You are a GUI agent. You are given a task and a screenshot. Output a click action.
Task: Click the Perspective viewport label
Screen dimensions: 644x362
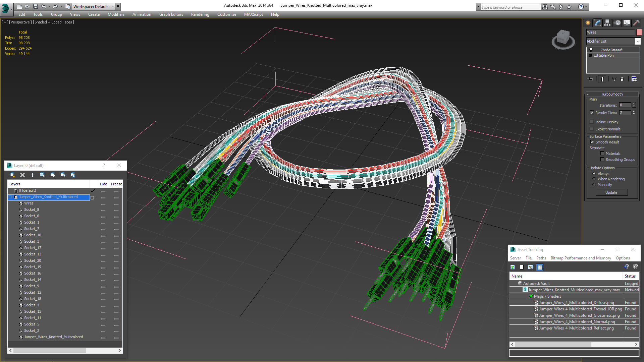pyautogui.click(x=20, y=22)
